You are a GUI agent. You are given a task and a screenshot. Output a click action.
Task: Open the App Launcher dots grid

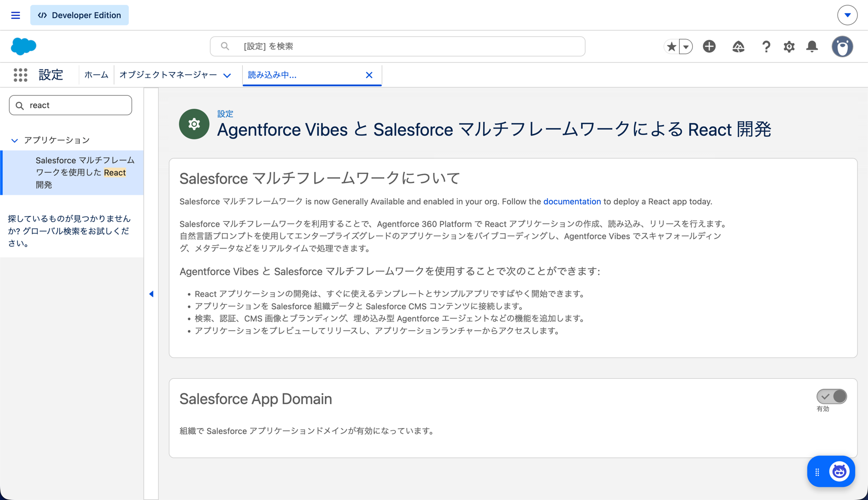[20, 75]
